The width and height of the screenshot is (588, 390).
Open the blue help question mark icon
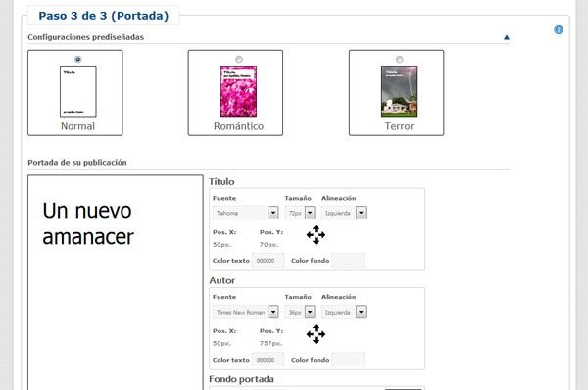coord(558,30)
